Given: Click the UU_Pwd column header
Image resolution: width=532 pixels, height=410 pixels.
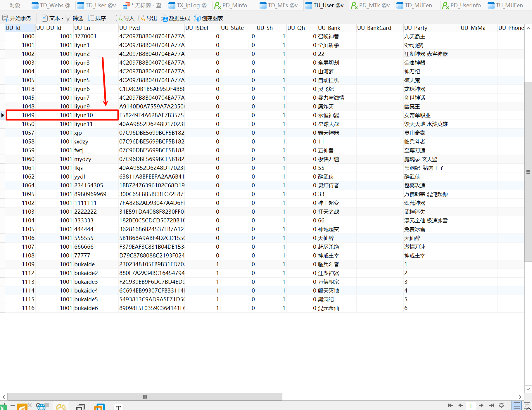Looking at the screenshot, I should click(129, 28).
